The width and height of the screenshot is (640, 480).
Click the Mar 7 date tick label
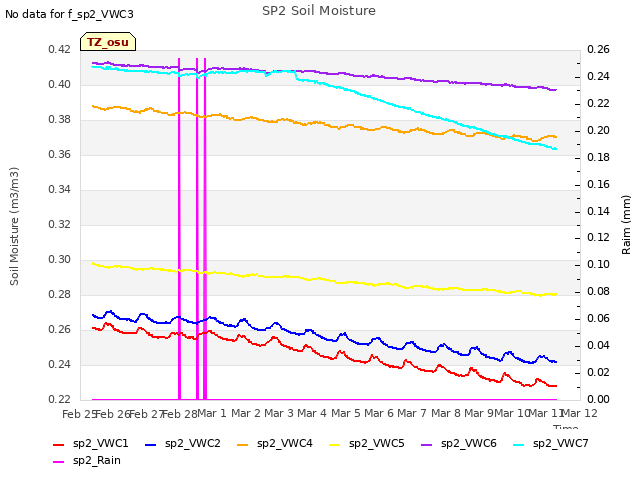pyautogui.click(x=412, y=414)
